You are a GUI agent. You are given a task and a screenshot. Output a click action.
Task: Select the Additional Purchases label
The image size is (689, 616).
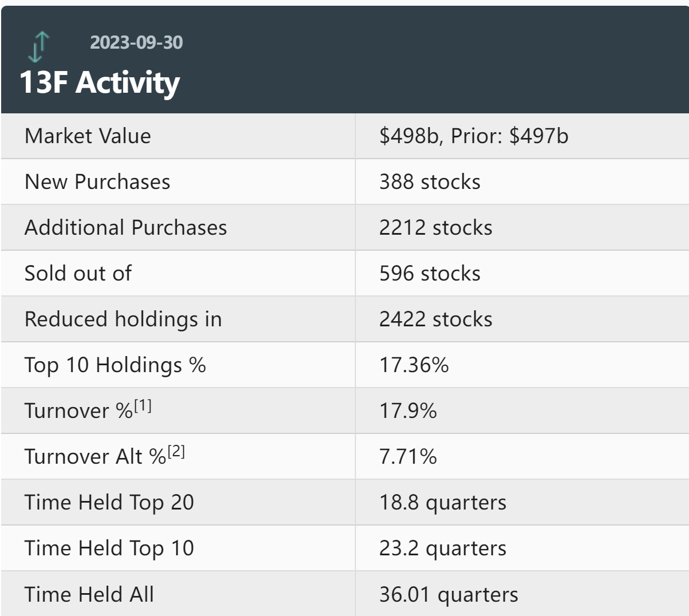pos(125,228)
